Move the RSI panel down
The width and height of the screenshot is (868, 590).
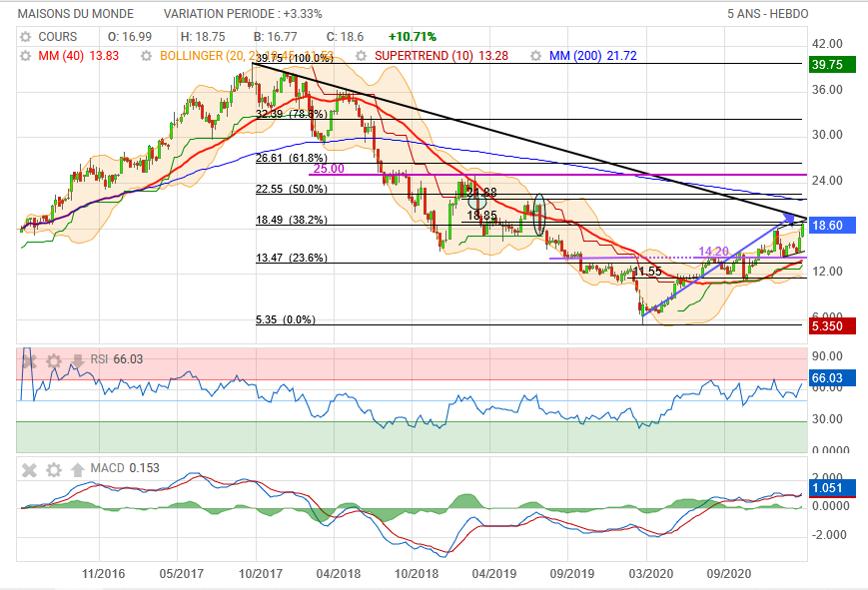pyautogui.click(x=78, y=359)
